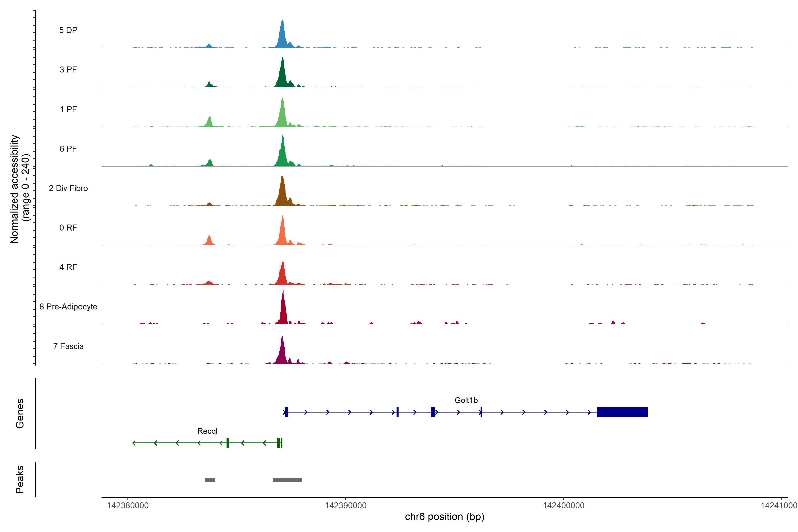Screen dimensions: 798x532
Task: Click the 7 Fascia track label
Action: tap(68, 346)
